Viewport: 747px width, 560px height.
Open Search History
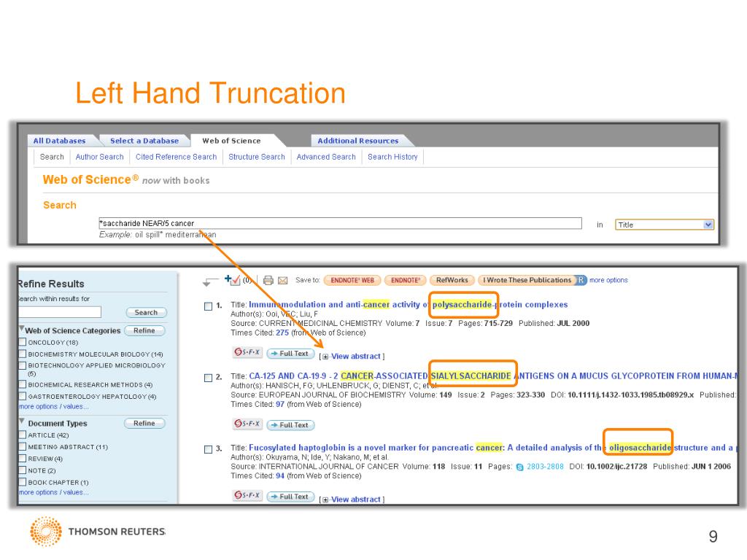pos(392,157)
